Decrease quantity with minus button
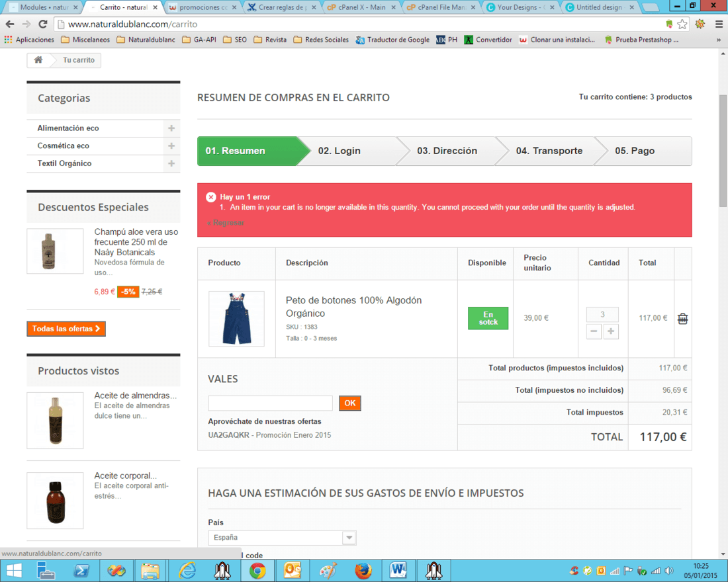 click(594, 331)
